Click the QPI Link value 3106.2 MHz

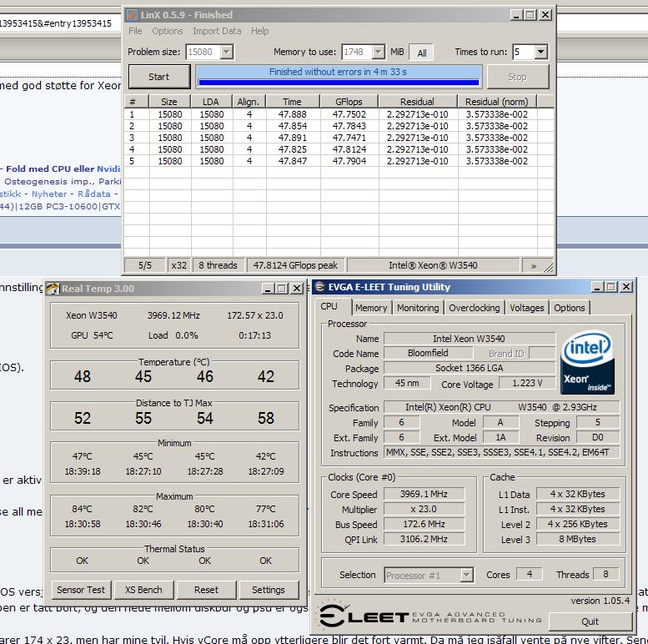click(x=424, y=539)
